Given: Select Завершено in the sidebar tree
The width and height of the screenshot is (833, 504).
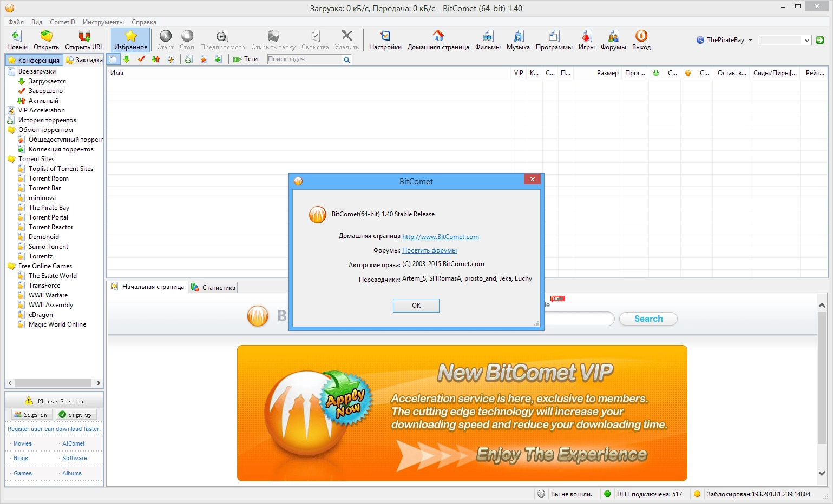Looking at the screenshot, I should pos(45,91).
